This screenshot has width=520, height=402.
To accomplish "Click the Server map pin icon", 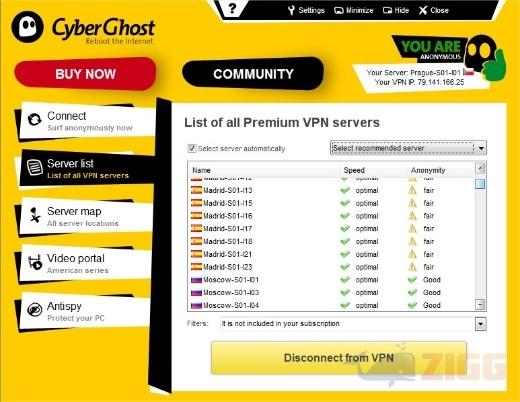I will (35, 214).
